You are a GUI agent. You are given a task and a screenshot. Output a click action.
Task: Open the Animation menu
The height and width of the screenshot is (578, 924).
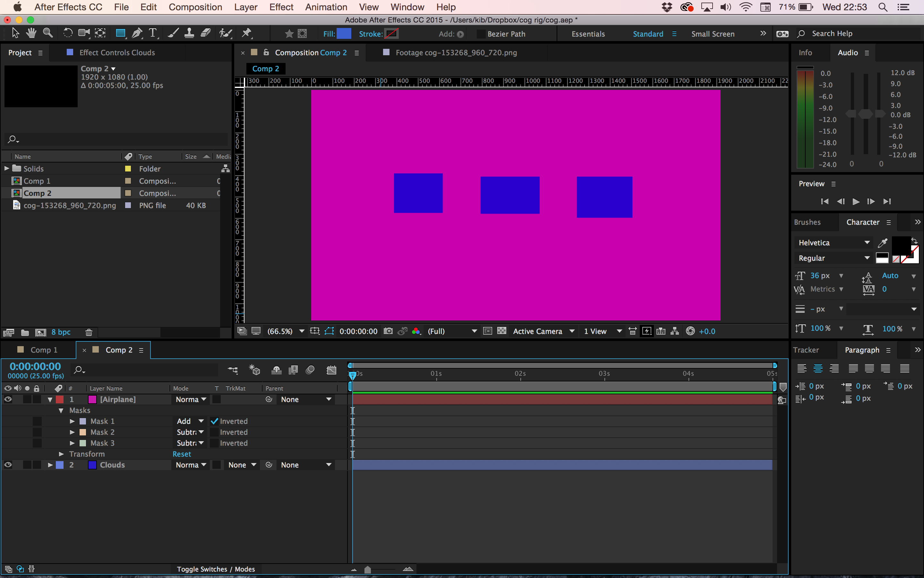[x=326, y=7]
